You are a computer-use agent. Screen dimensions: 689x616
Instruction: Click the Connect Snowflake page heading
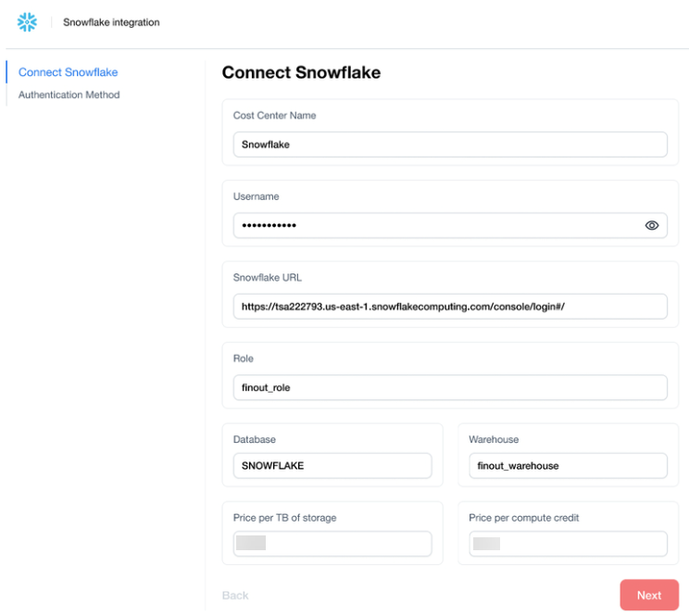pos(301,72)
